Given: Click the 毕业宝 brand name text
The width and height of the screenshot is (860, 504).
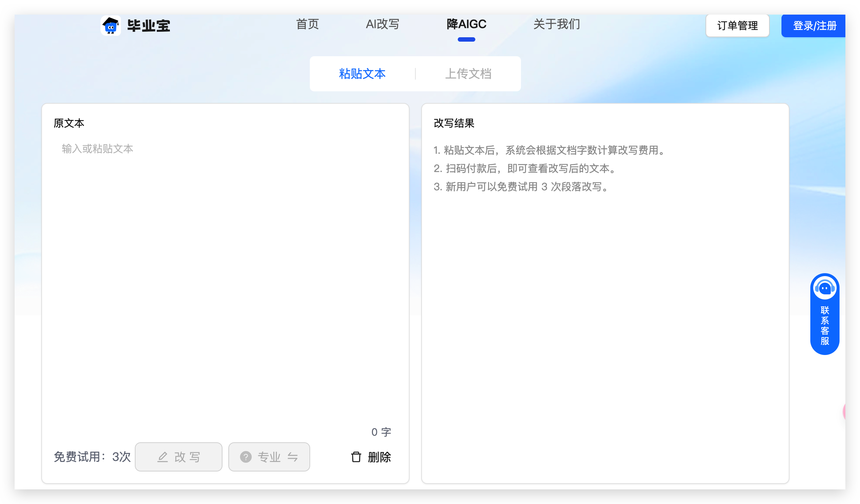Looking at the screenshot, I should [149, 26].
